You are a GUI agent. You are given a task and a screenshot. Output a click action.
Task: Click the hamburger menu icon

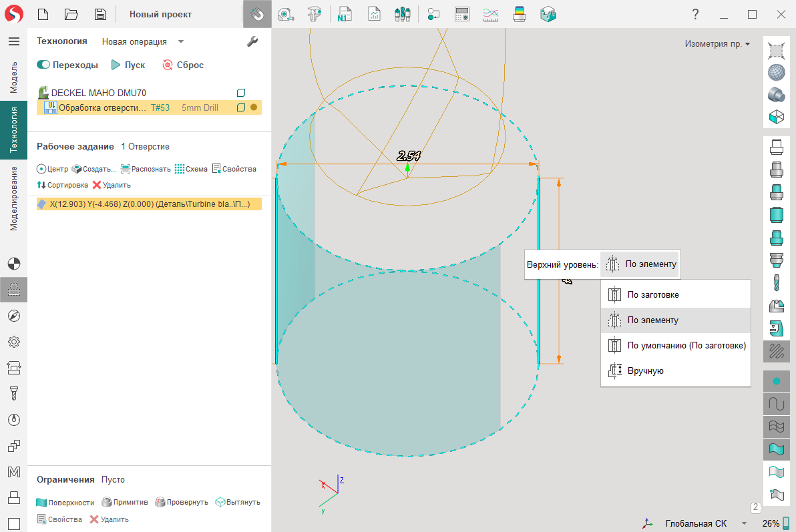(x=13, y=41)
